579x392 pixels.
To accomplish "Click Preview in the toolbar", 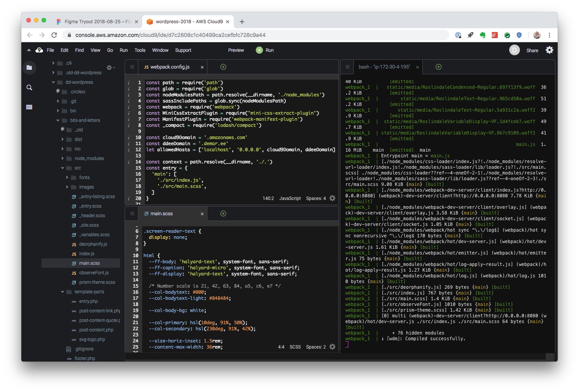I will [236, 50].
